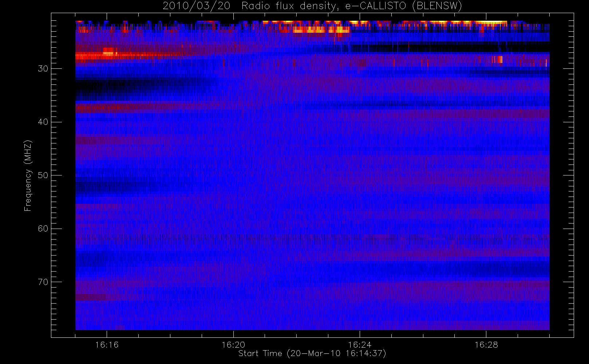This screenshot has height=364, width=589.
Task: Select the date 2010/03/20 in the title
Action: click(197, 6)
